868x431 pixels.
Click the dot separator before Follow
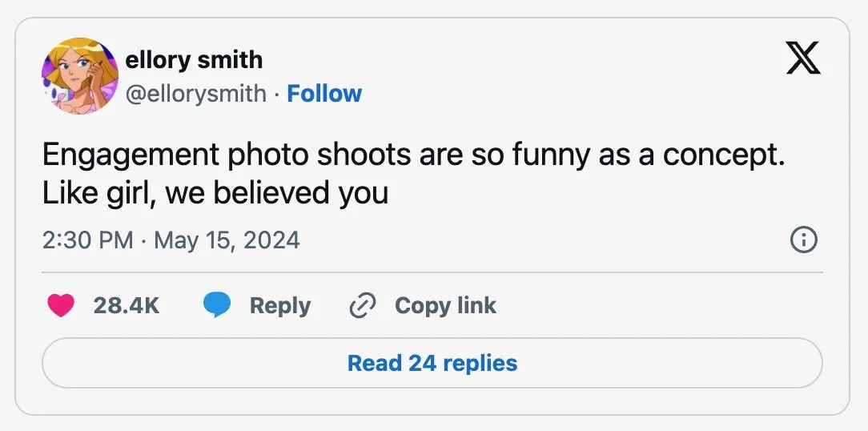[x=276, y=94]
